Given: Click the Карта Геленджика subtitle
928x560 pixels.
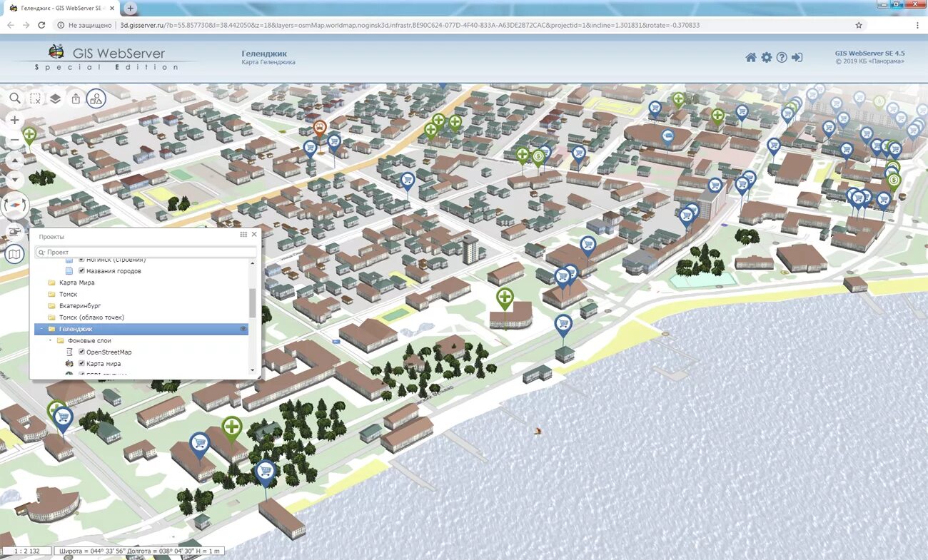Looking at the screenshot, I should coord(268,63).
